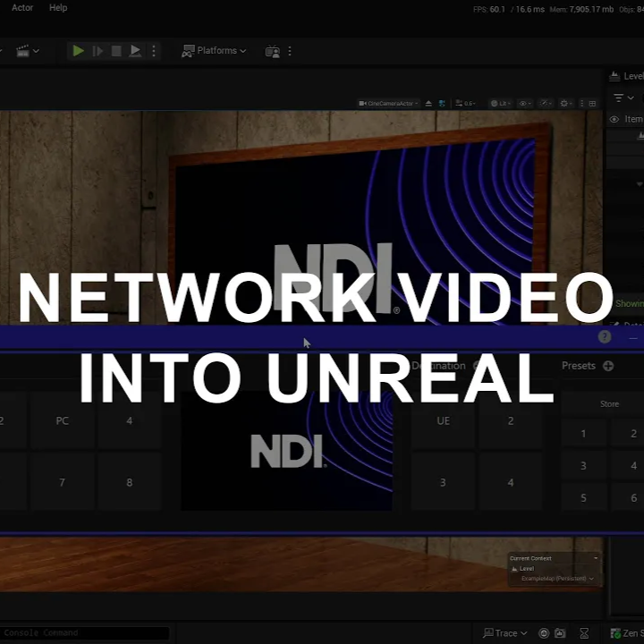Collapse the Current Context panel arrow
This screenshot has height=644, width=644.
(x=596, y=558)
